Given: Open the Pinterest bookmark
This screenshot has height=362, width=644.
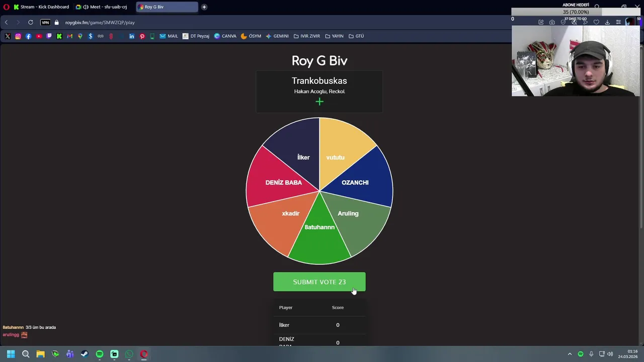Looking at the screenshot, I should [x=142, y=36].
